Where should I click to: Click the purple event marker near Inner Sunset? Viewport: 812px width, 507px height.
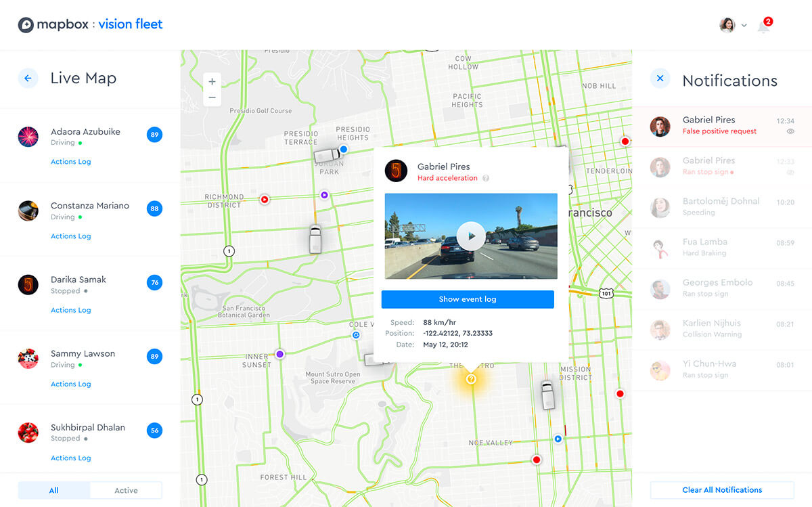tap(279, 353)
